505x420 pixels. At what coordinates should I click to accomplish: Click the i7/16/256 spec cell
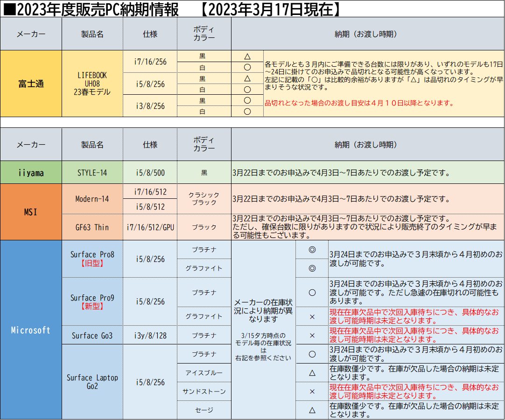click(150, 62)
